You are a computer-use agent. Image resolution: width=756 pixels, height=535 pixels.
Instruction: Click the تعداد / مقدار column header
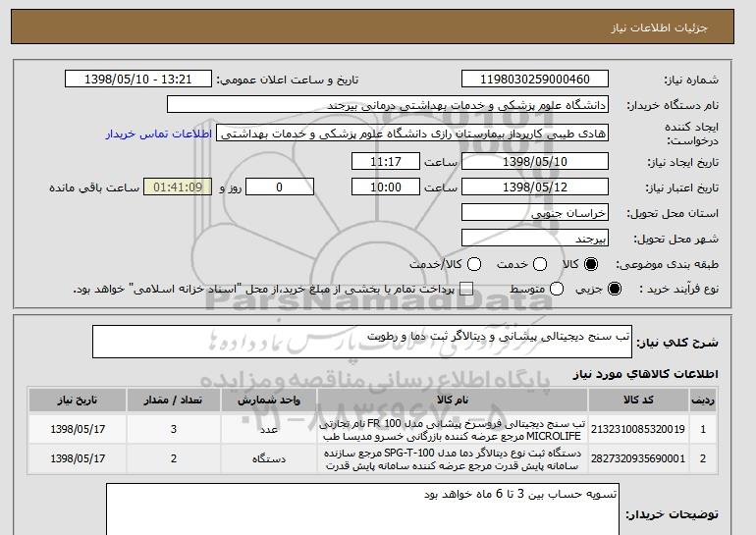click(174, 401)
